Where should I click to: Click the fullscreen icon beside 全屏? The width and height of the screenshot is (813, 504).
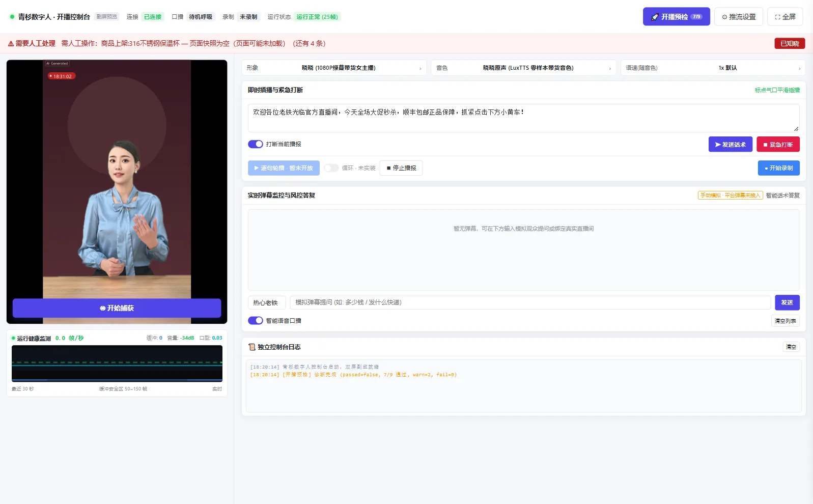tap(777, 17)
